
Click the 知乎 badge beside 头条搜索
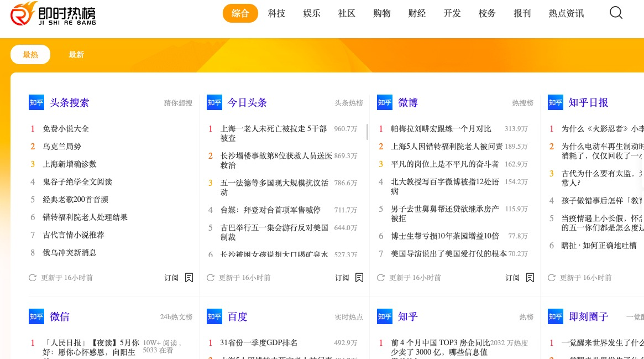[x=36, y=102]
